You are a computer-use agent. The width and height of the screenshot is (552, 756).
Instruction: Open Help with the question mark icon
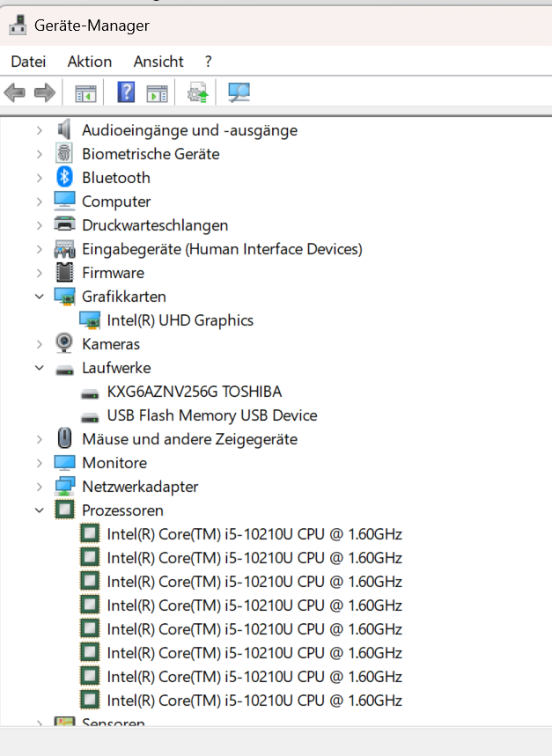(x=126, y=92)
